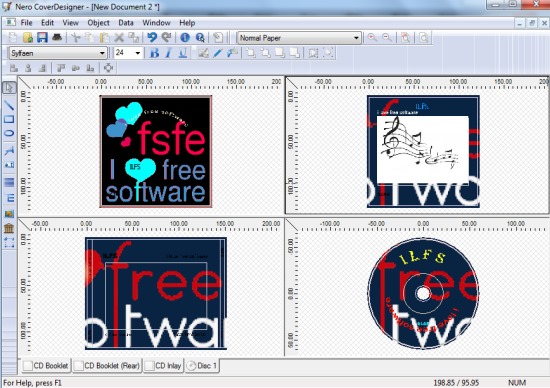Image resolution: width=550 pixels, height=388 pixels.
Task: Toggle Italic text formatting
Action: (x=168, y=53)
